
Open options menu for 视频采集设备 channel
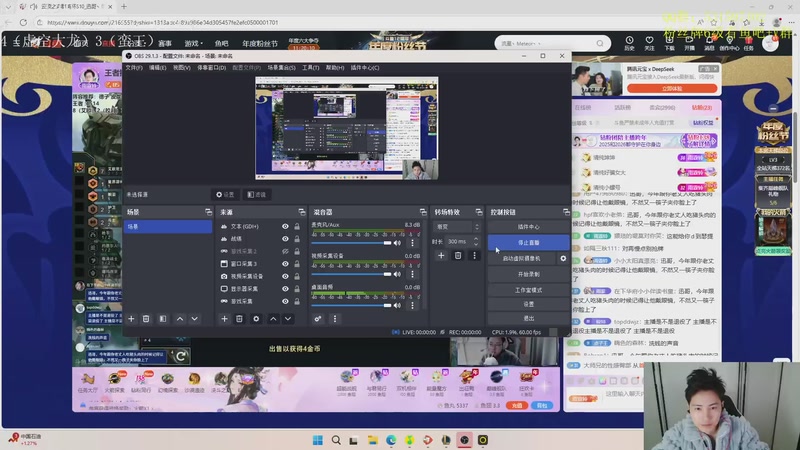click(x=412, y=274)
